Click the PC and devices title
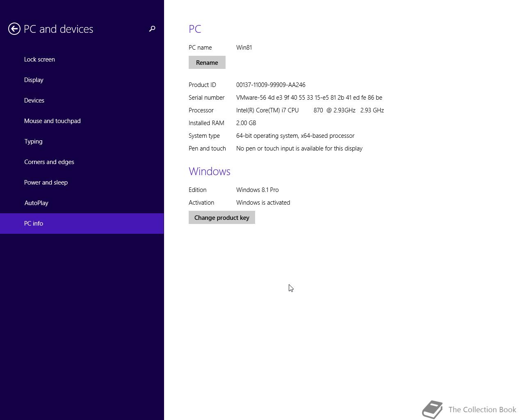The width and height of the screenshot is (525, 420). click(x=59, y=29)
